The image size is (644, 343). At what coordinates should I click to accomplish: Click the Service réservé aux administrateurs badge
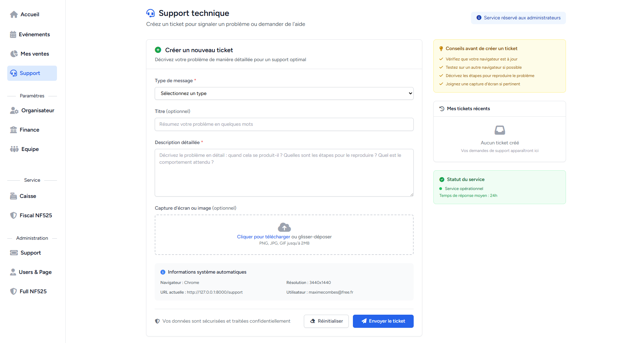pyautogui.click(x=518, y=18)
